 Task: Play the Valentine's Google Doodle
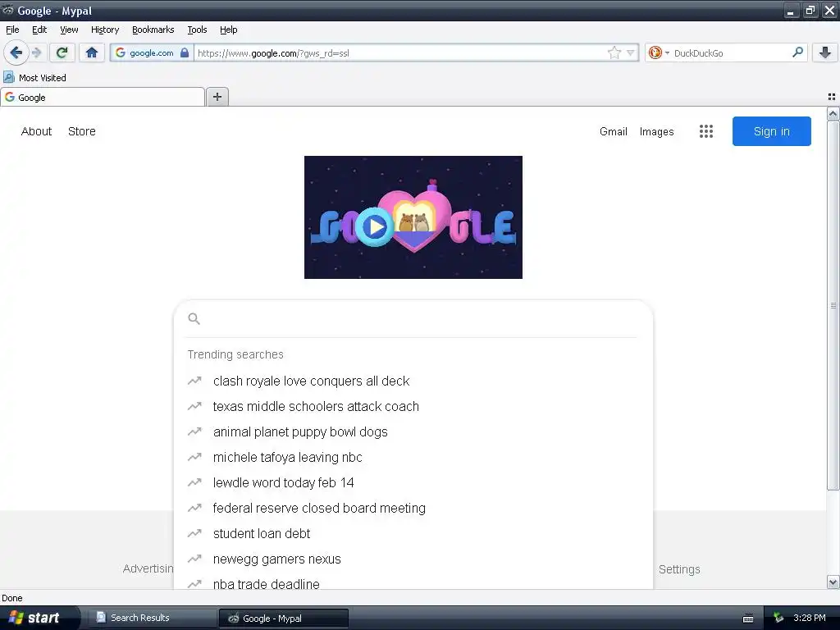(x=374, y=226)
